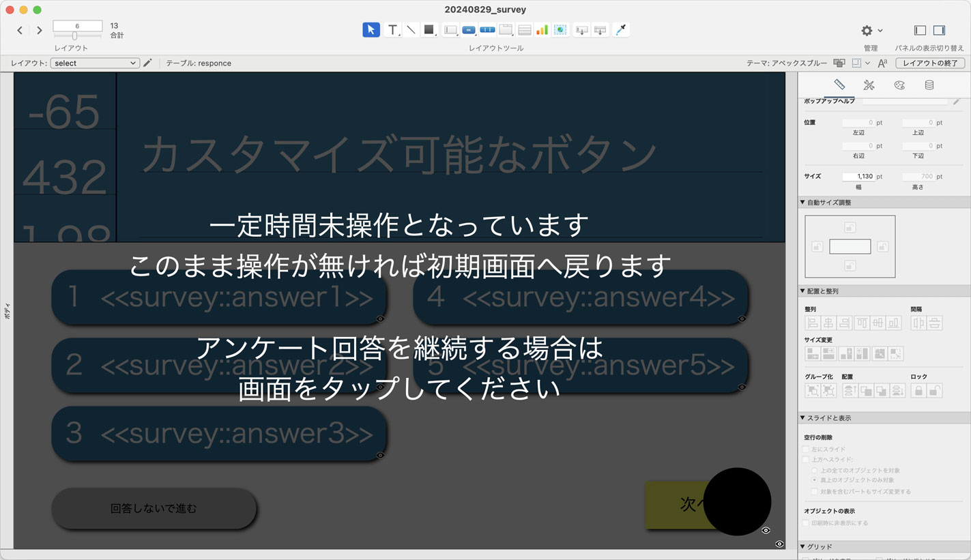
Task: Select the Field/Control tool
Action: [x=450, y=29]
